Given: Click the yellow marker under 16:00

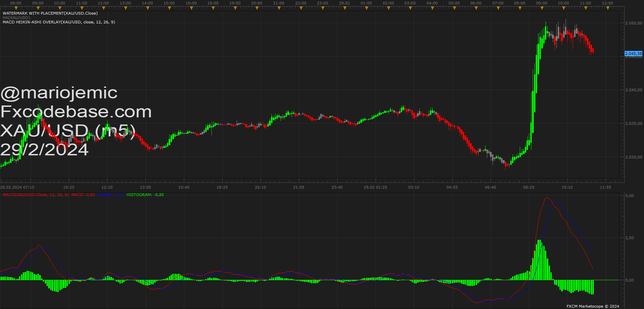Looking at the screenshot, I should 191,8.
